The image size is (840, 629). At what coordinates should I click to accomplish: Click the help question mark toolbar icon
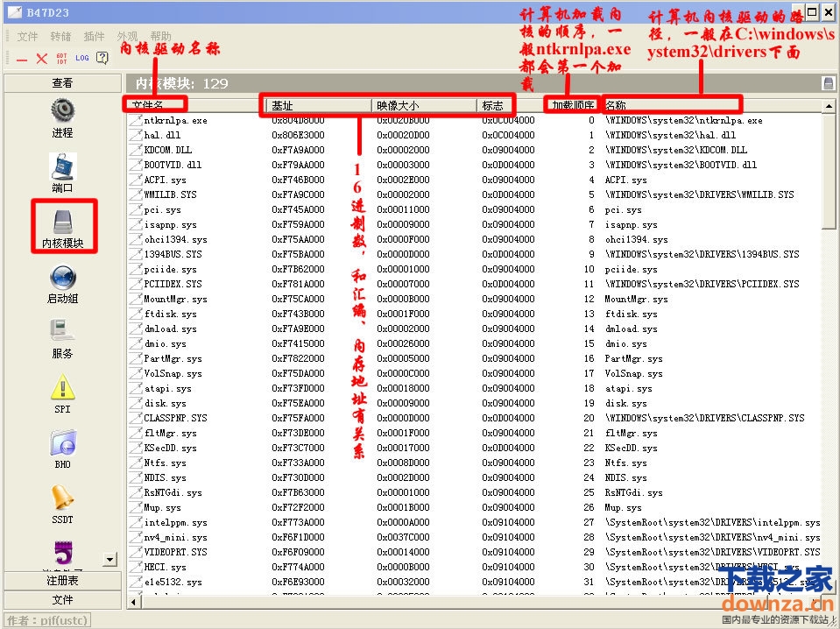point(102,58)
